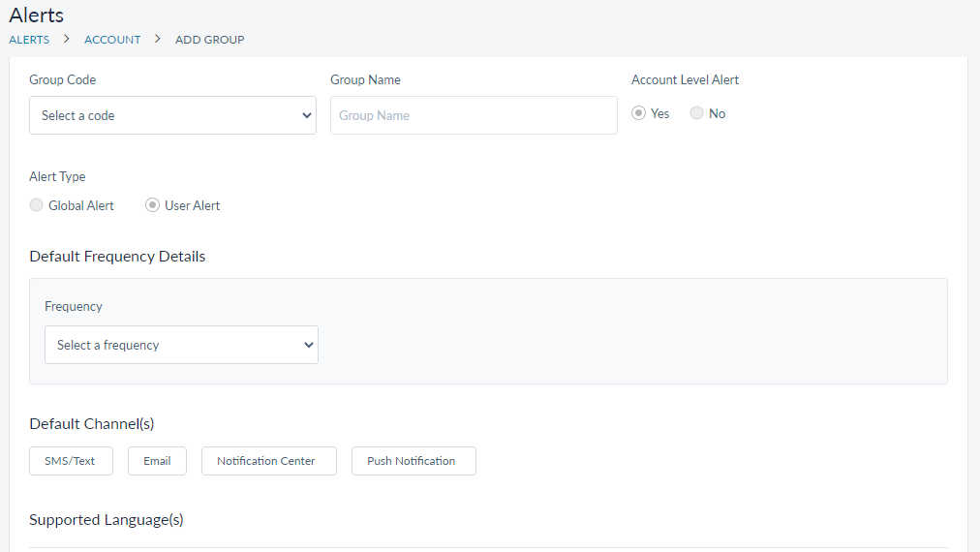Navigate to ACCOUNT breadcrumb link
Image resolution: width=980 pixels, height=552 pixels.
click(x=112, y=40)
